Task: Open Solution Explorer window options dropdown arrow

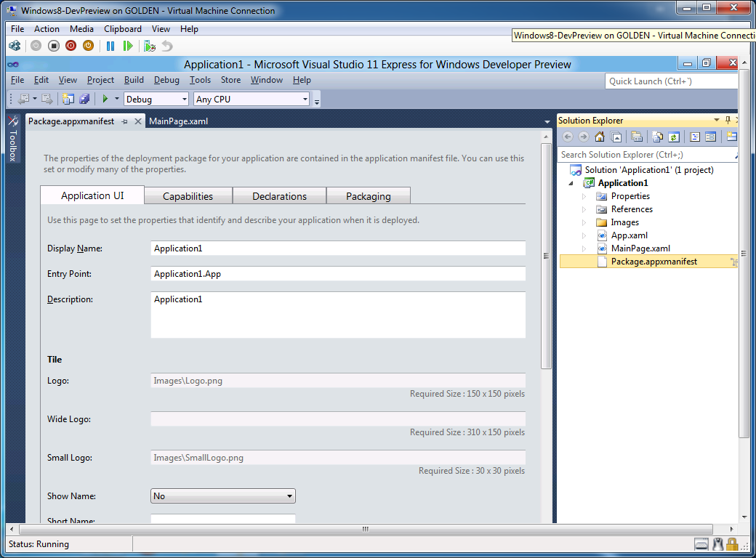Action: coord(717,120)
